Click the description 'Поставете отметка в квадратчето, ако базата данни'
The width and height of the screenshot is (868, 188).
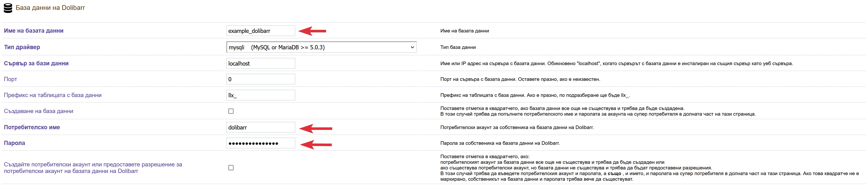(x=598, y=111)
